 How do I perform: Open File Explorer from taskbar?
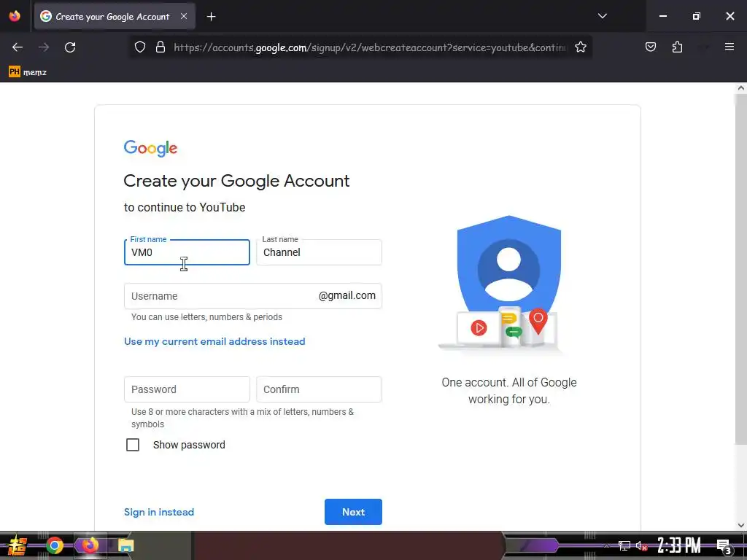click(x=126, y=545)
